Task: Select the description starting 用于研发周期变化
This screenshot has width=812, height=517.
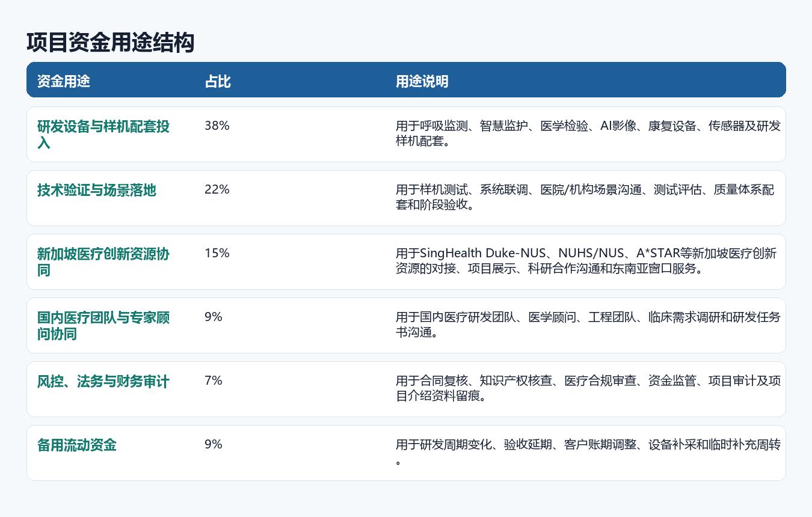Action: [x=588, y=452]
